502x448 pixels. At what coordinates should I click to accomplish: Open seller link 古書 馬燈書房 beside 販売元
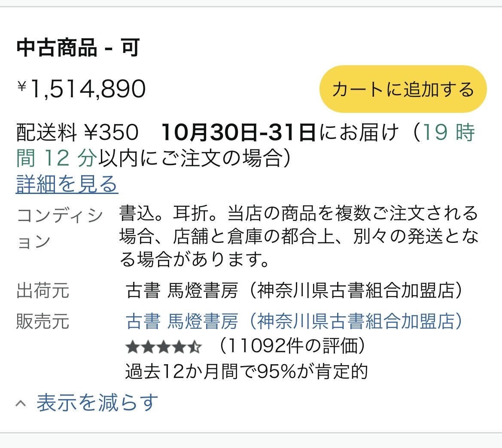294,321
